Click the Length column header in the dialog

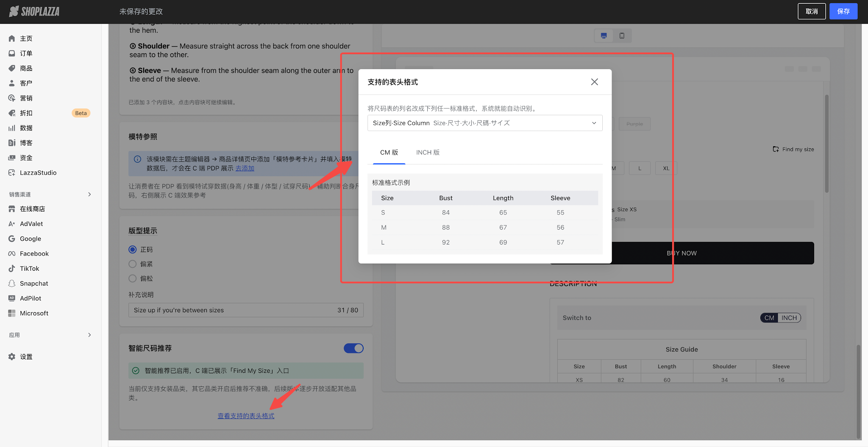(x=503, y=198)
